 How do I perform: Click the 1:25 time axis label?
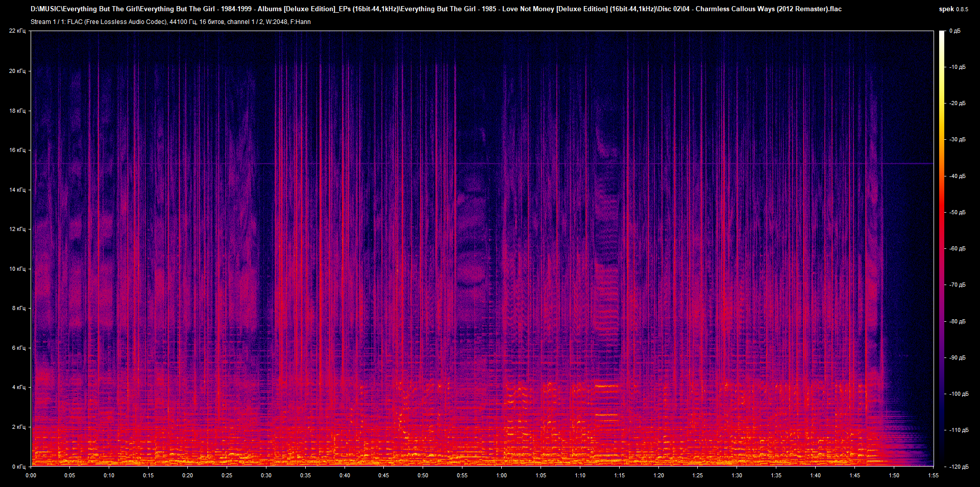point(698,475)
